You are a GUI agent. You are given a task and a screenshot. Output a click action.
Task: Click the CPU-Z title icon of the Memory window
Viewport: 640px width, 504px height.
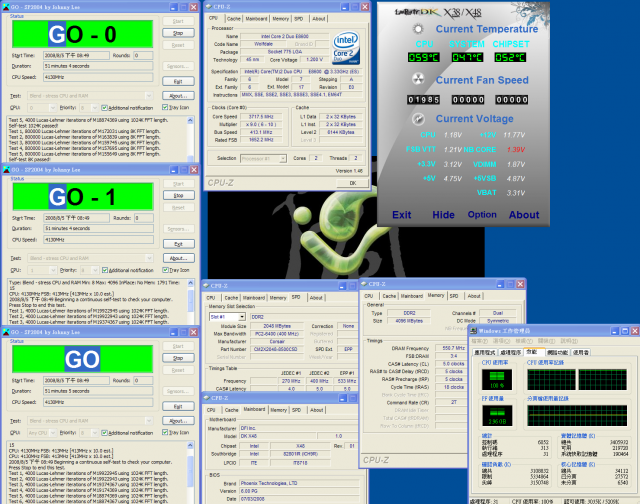364,284
